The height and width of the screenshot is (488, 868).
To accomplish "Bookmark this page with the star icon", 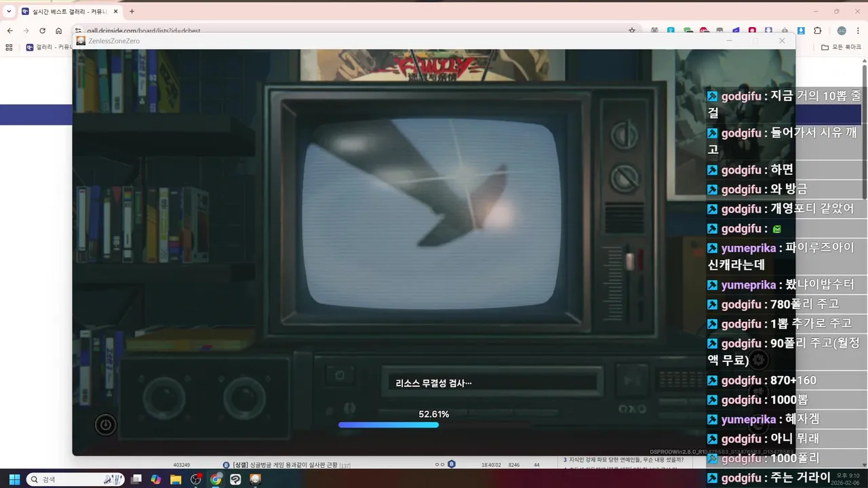I will pyautogui.click(x=632, y=30).
